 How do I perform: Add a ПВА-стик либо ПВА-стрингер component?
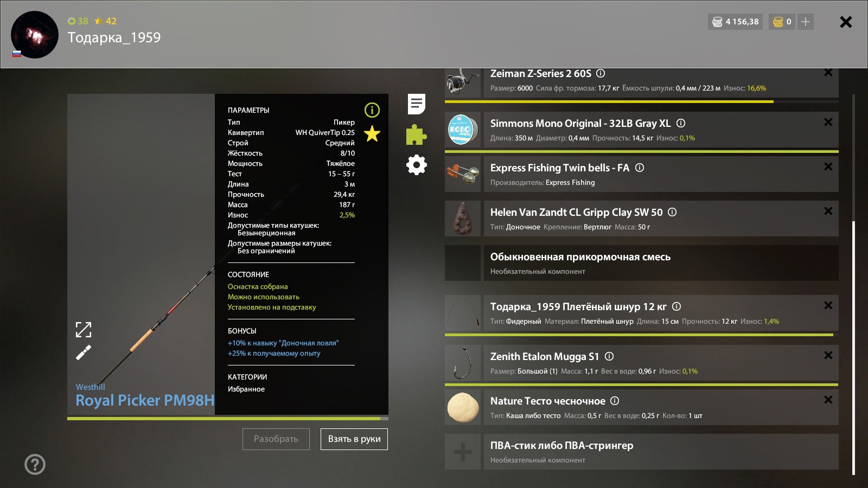(x=463, y=452)
